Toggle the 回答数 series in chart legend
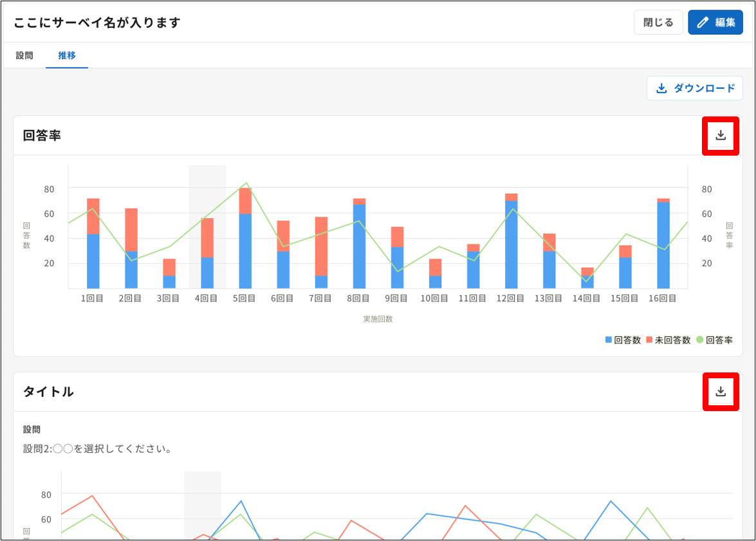Viewport: 756px width, 541px height. tap(623, 340)
